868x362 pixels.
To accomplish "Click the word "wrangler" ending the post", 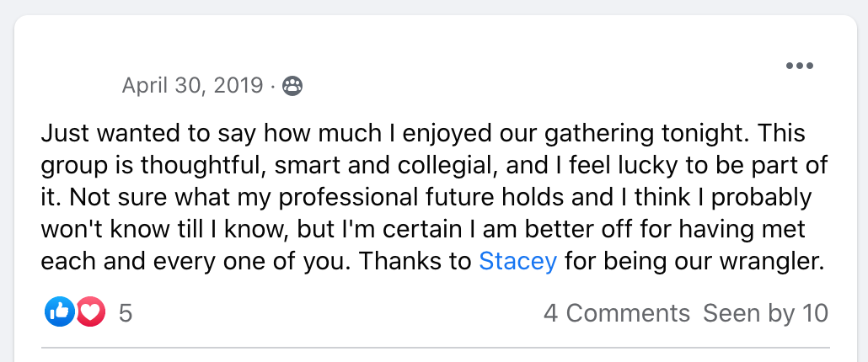I will (771, 261).
